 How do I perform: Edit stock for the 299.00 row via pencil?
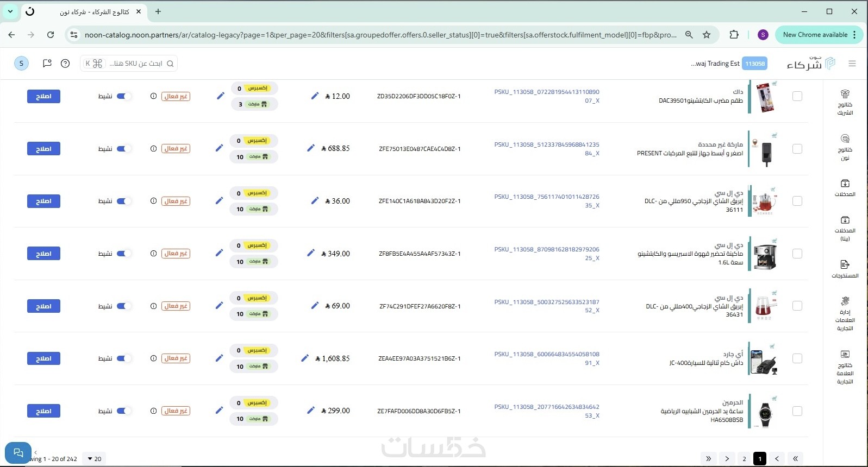pos(219,411)
